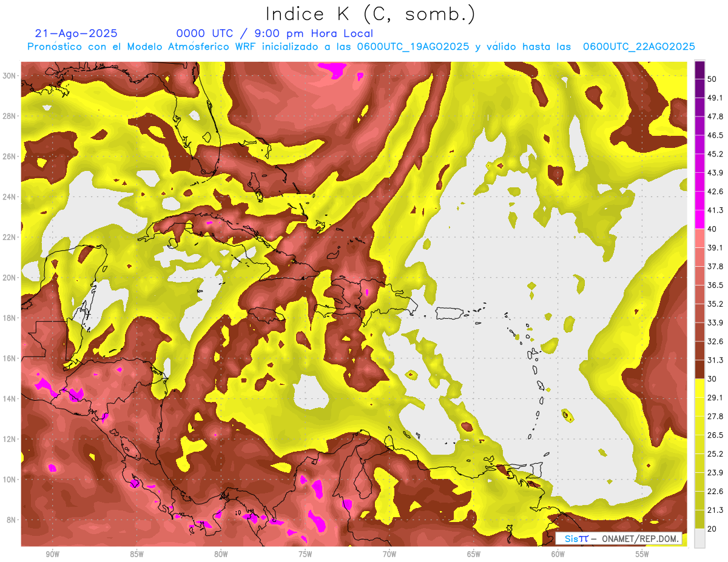Viewport: 728px width, 562px height.
Task: Click the '24N' latitude axis label
Action: (x=10, y=197)
